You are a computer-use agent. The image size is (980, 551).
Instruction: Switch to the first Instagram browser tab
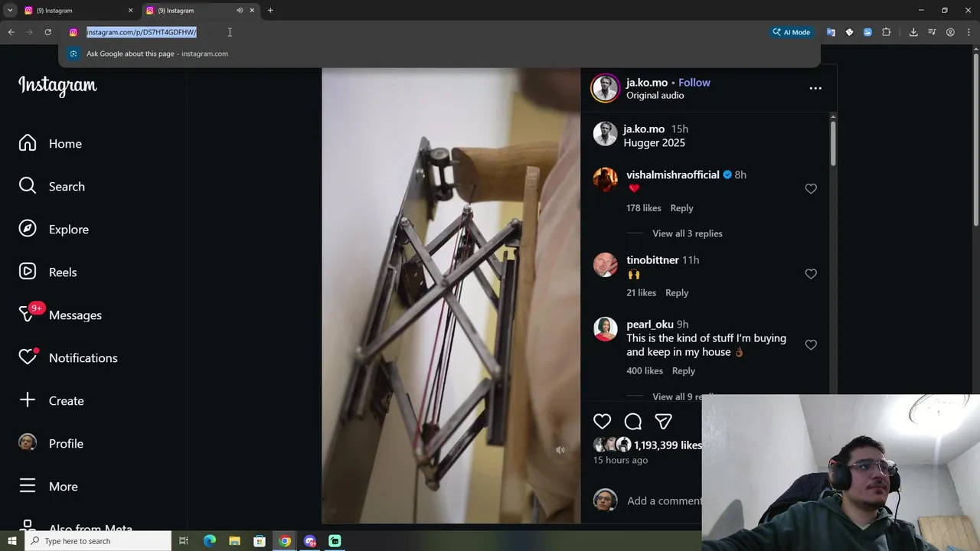click(x=78, y=11)
